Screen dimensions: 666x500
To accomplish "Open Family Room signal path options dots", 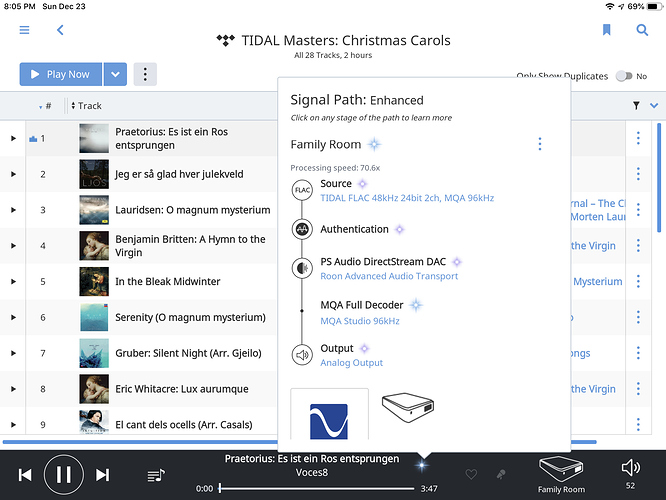I will pyautogui.click(x=540, y=144).
